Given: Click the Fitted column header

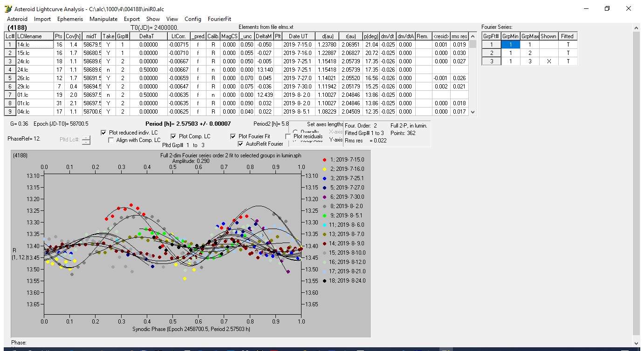Looking at the screenshot, I should pyautogui.click(x=568, y=36).
